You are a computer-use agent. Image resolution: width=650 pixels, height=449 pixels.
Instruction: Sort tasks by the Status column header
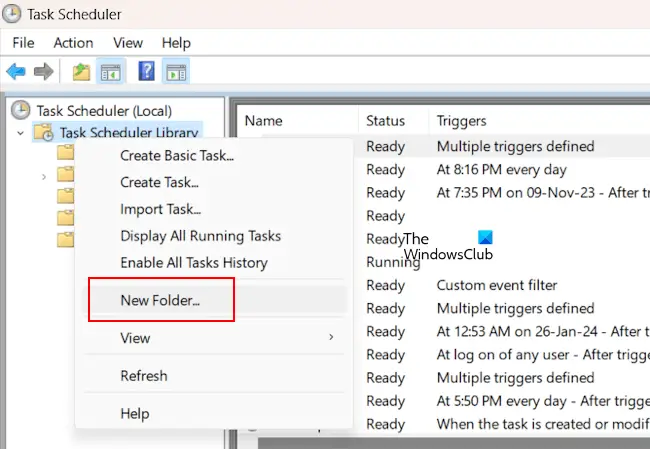[x=386, y=121]
